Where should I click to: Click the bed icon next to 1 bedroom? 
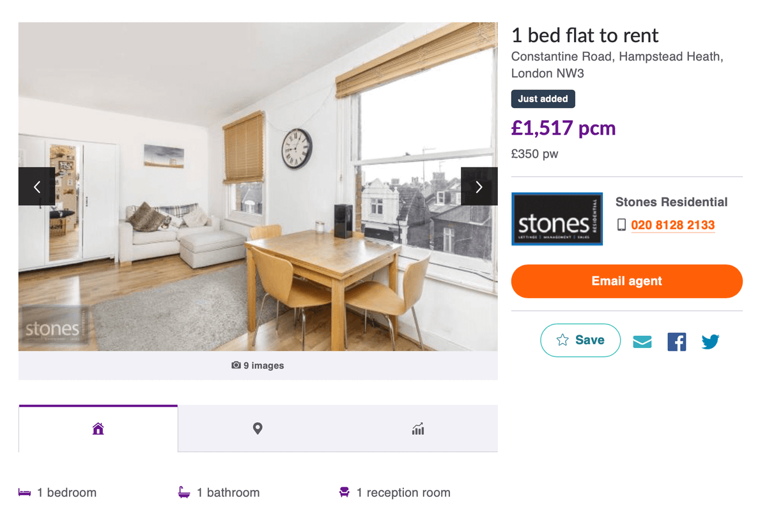point(25,492)
